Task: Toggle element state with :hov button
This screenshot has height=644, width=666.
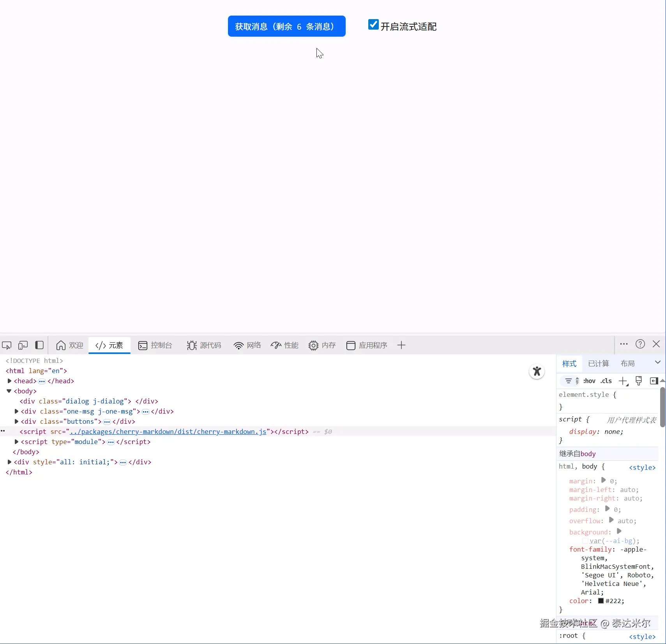Action: [x=589, y=381]
